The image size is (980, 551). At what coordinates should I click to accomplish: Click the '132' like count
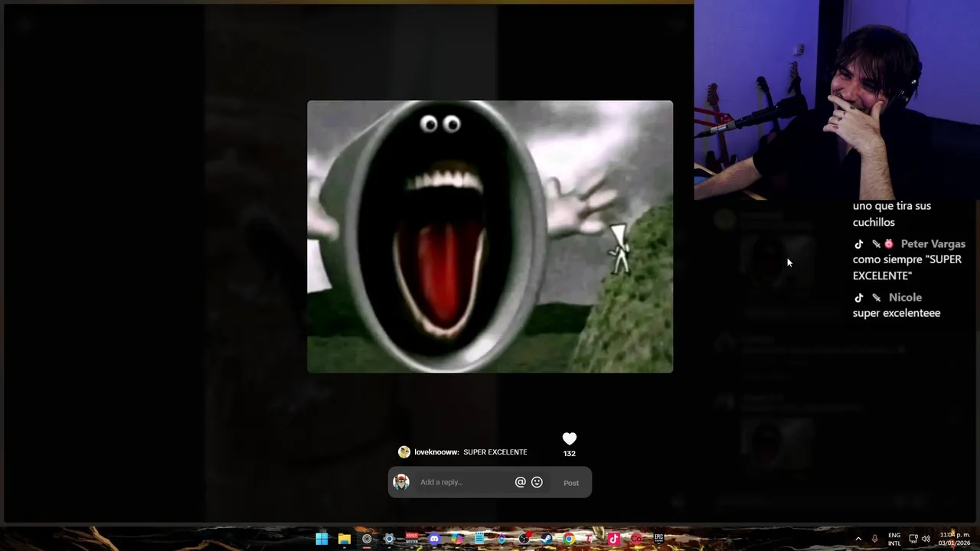[569, 454]
